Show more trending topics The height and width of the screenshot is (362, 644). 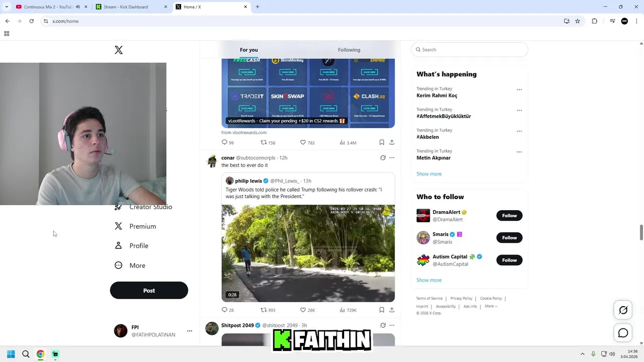pos(429,174)
